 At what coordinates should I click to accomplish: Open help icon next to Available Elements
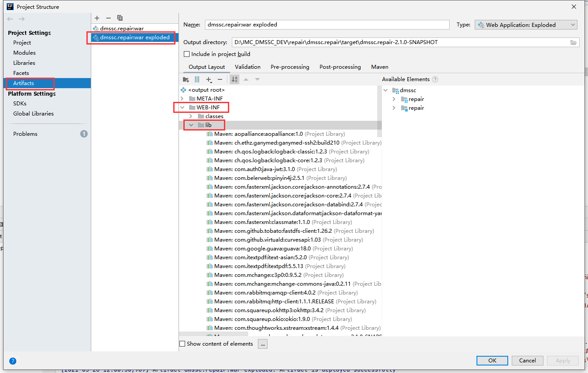[x=435, y=79]
